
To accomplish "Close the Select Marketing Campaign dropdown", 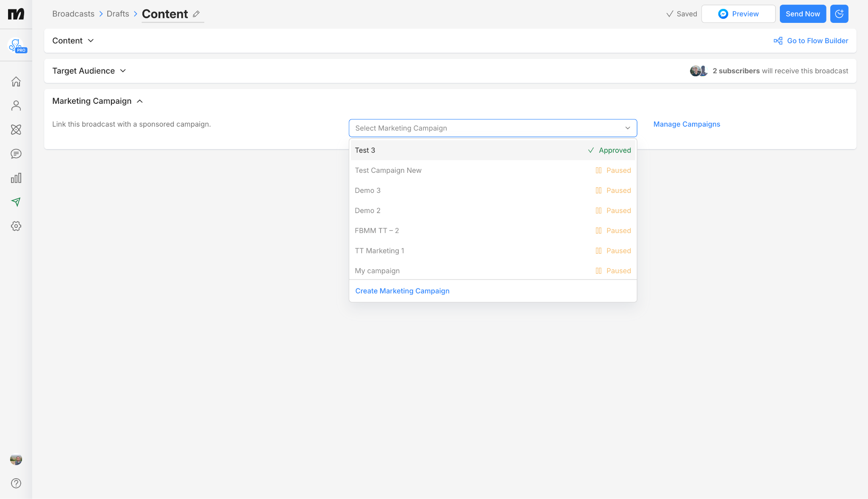I will (x=627, y=128).
